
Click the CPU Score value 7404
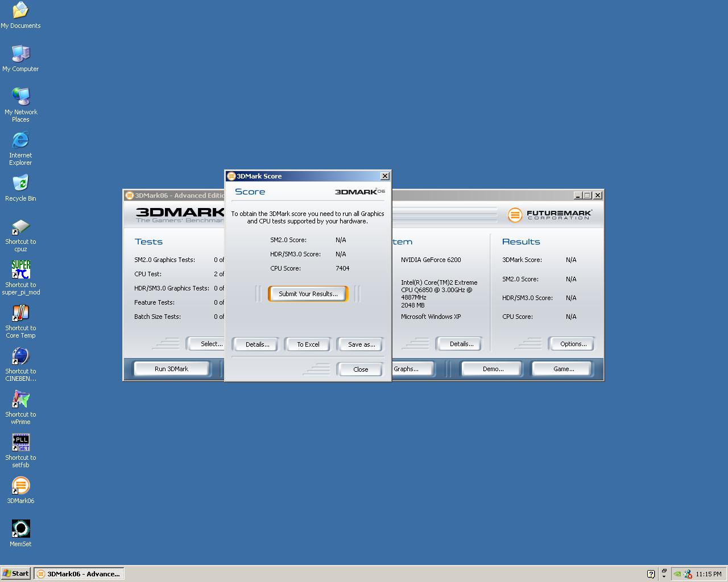342,268
